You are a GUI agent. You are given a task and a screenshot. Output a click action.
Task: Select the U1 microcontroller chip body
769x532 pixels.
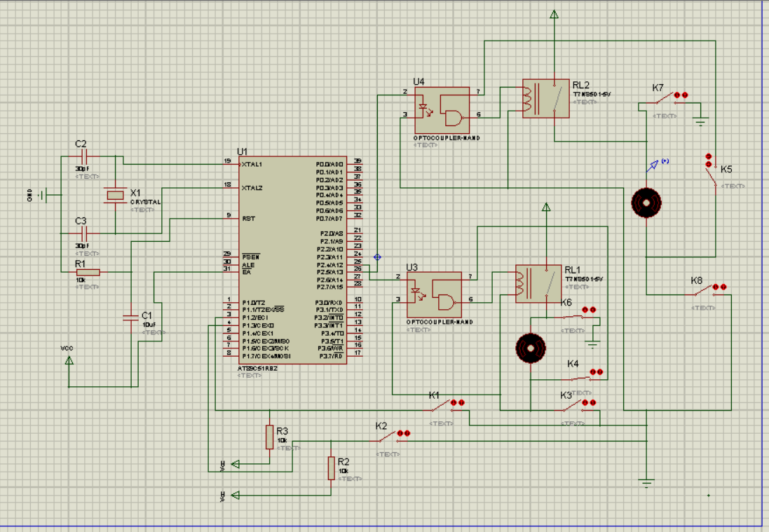click(293, 260)
